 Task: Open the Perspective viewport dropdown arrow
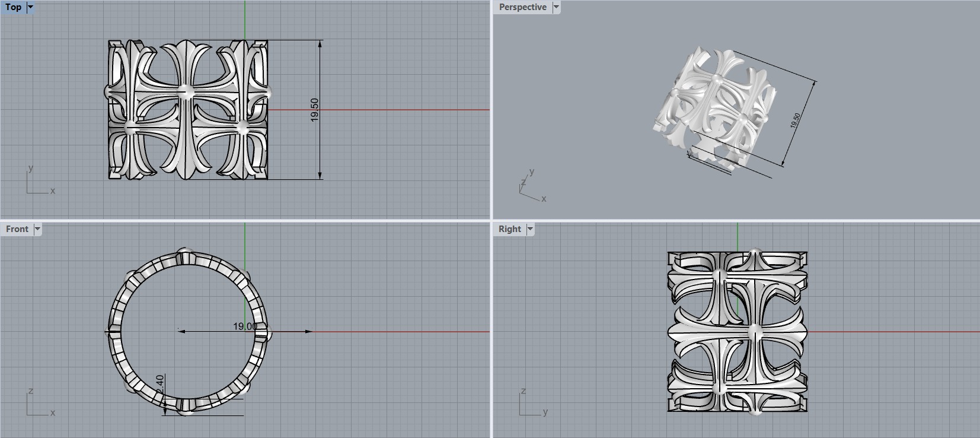click(x=556, y=7)
